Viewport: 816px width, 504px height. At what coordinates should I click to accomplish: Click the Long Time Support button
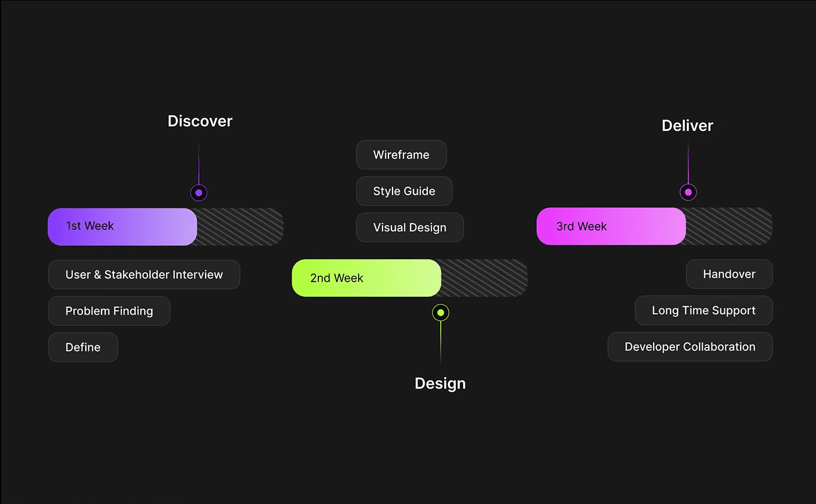(703, 310)
